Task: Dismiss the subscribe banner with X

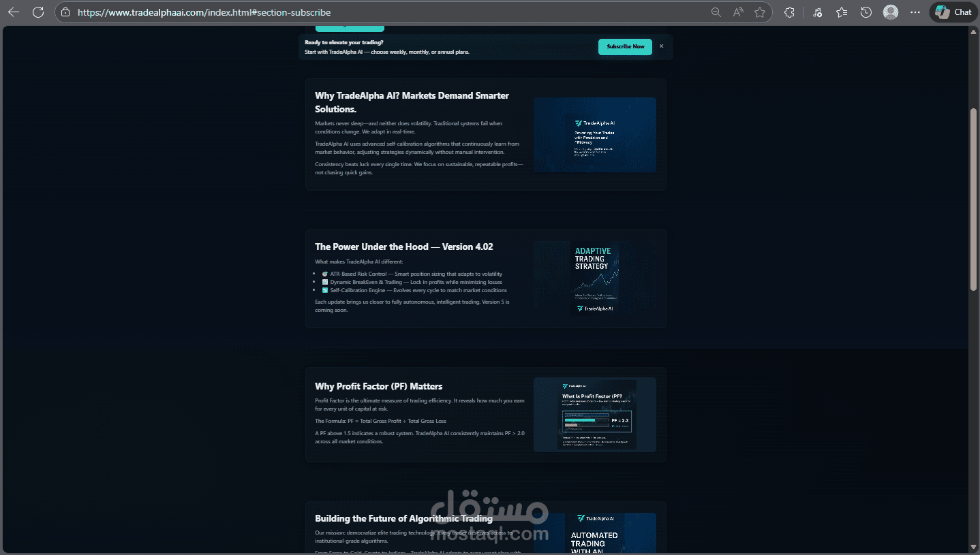Action: (661, 46)
